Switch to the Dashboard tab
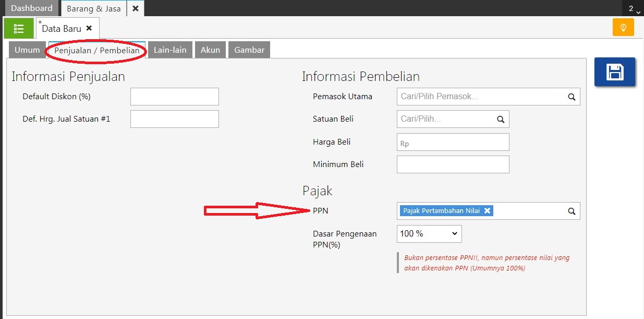 [32, 8]
